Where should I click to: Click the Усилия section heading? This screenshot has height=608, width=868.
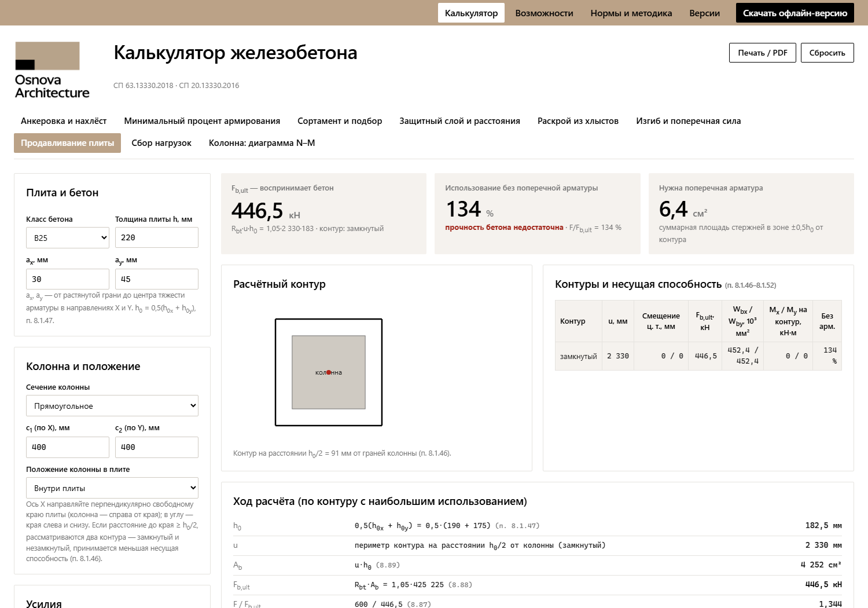coord(44,603)
